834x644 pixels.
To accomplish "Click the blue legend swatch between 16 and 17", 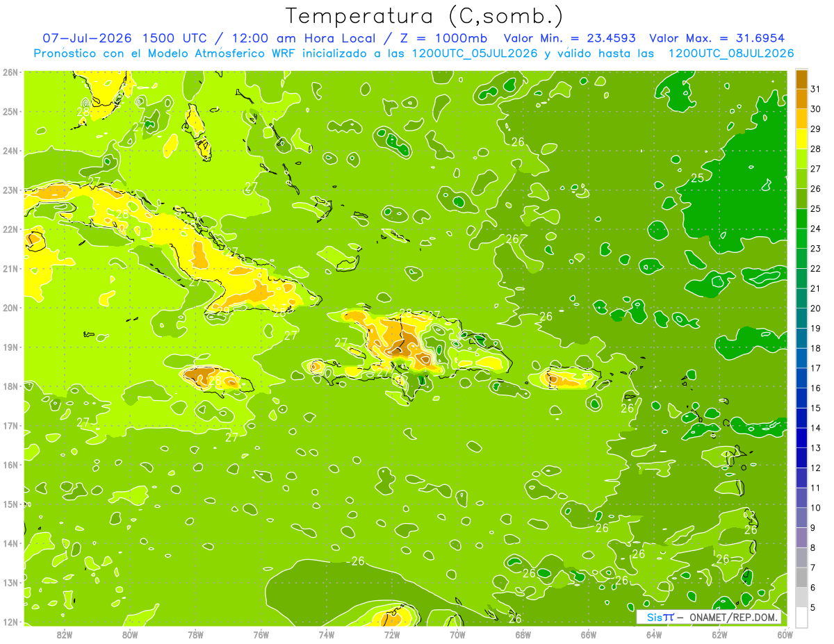I will click(x=801, y=378).
